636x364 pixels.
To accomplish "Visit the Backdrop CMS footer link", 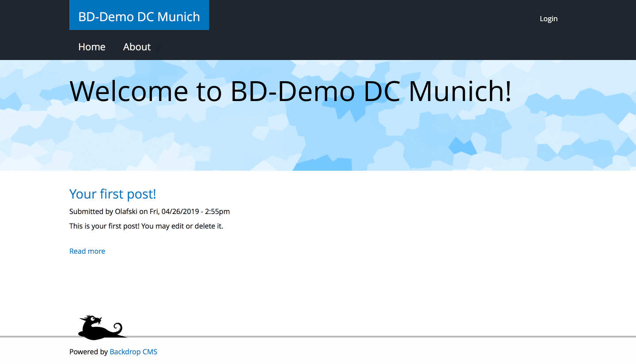I will point(133,352).
